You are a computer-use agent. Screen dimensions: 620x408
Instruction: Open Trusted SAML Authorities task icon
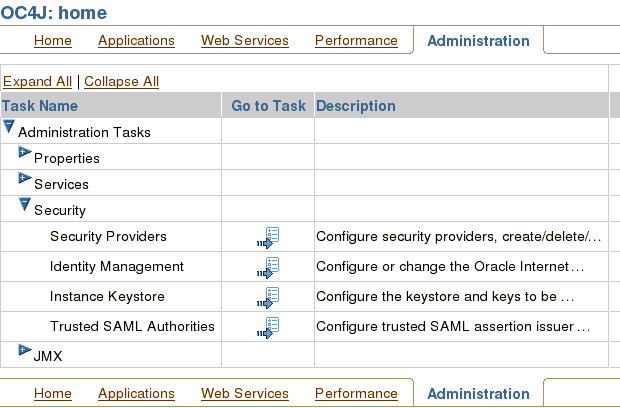point(268,326)
